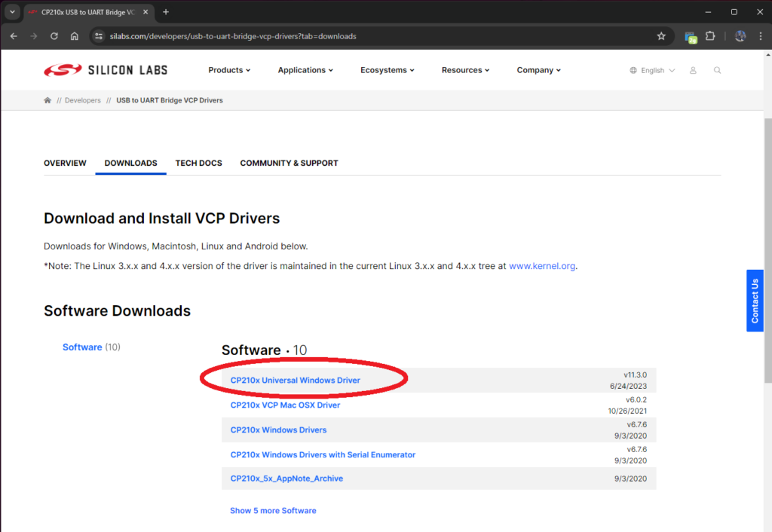This screenshot has height=532, width=772.
Task: Download CP210x Universal Windows Driver
Action: pyautogui.click(x=295, y=381)
